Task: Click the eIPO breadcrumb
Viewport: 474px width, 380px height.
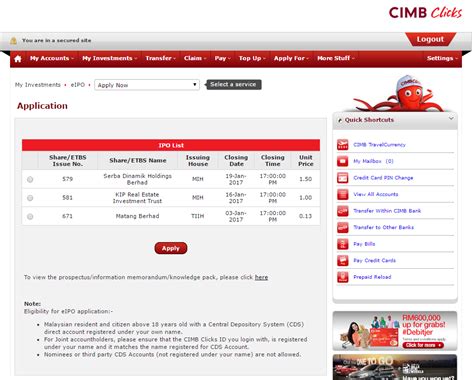Action: (78, 85)
